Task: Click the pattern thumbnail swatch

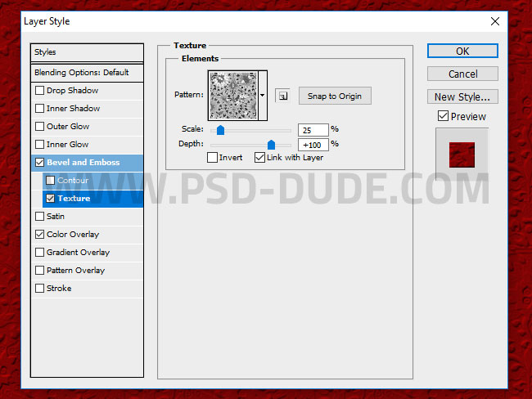Action: pyautogui.click(x=232, y=96)
